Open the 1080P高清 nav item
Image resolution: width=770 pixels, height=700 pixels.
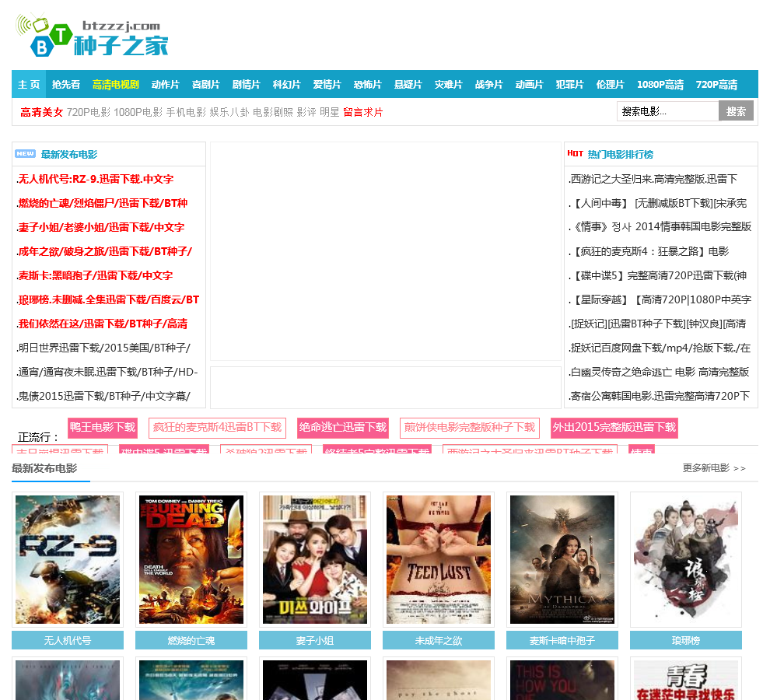[x=660, y=85]
